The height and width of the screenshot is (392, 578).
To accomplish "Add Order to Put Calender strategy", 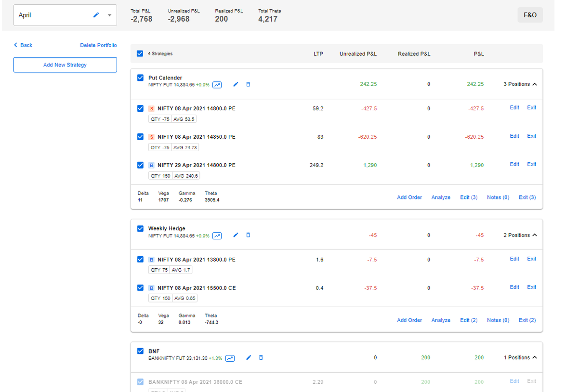I will 409,197.
